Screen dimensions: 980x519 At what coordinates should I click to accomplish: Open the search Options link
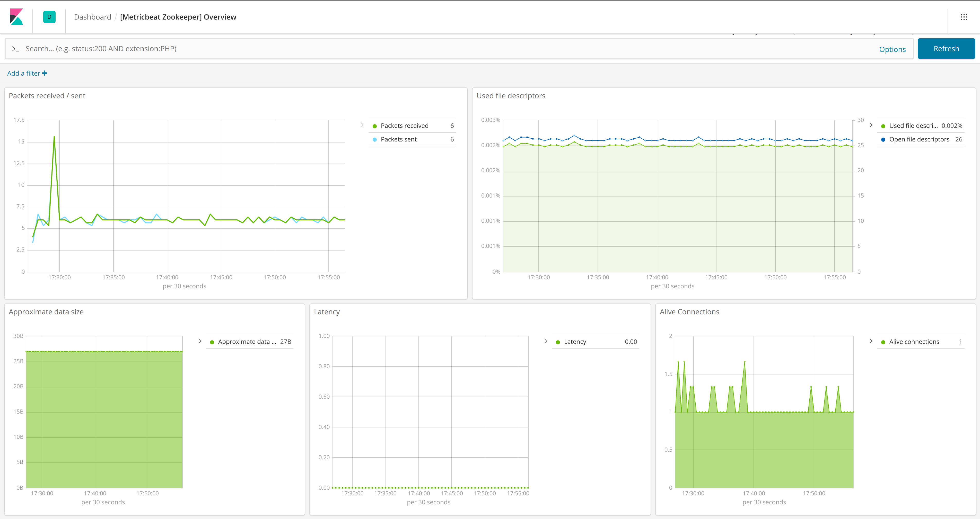pos(892,49)
